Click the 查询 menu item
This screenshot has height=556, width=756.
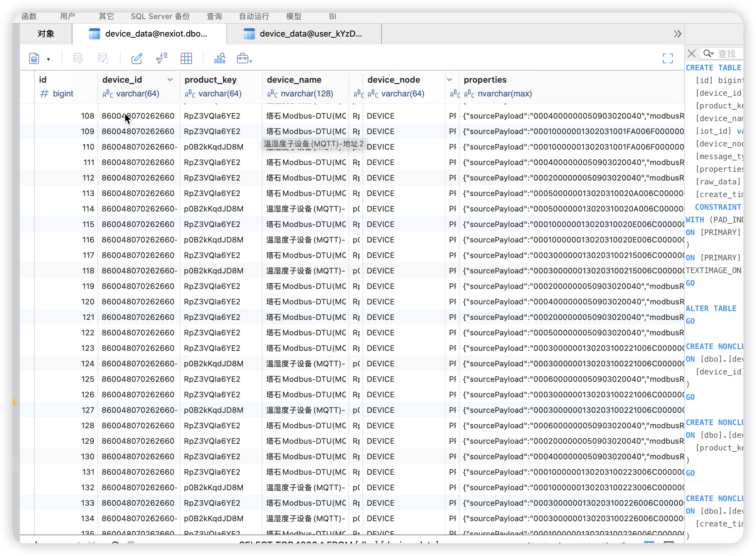point(214,16)
